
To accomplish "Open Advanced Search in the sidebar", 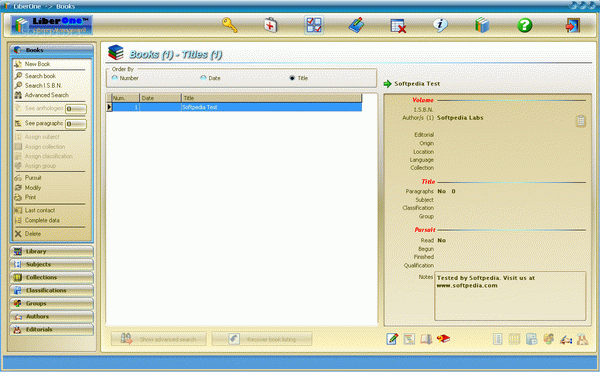I will click(x=46, y=95).
